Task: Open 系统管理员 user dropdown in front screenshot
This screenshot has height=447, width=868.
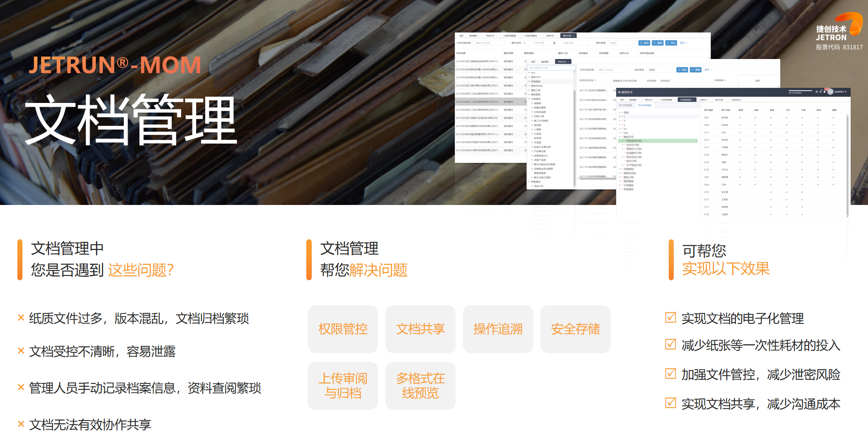Action: pyautogui.click(x=841, y=92)
